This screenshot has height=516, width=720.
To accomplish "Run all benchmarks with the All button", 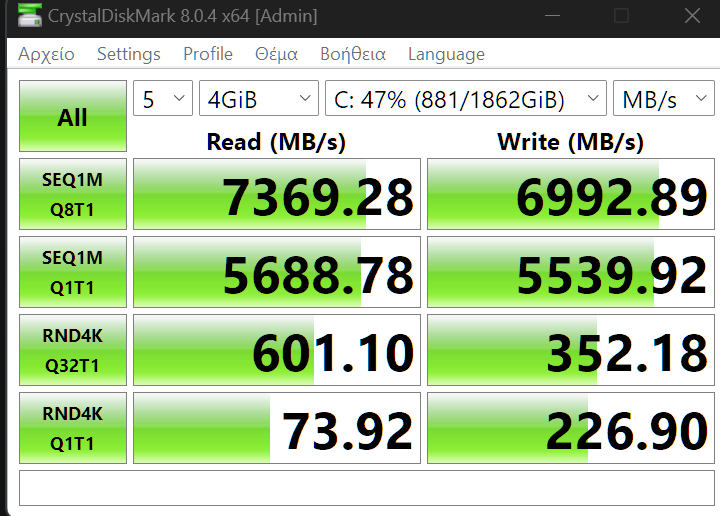I will [73, 116].
